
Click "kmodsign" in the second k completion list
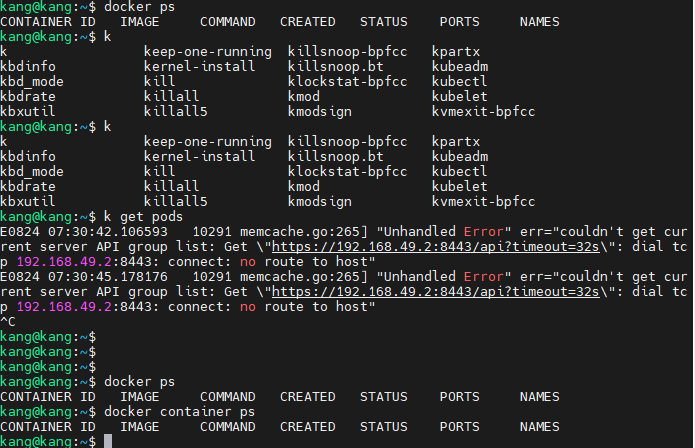320,202
